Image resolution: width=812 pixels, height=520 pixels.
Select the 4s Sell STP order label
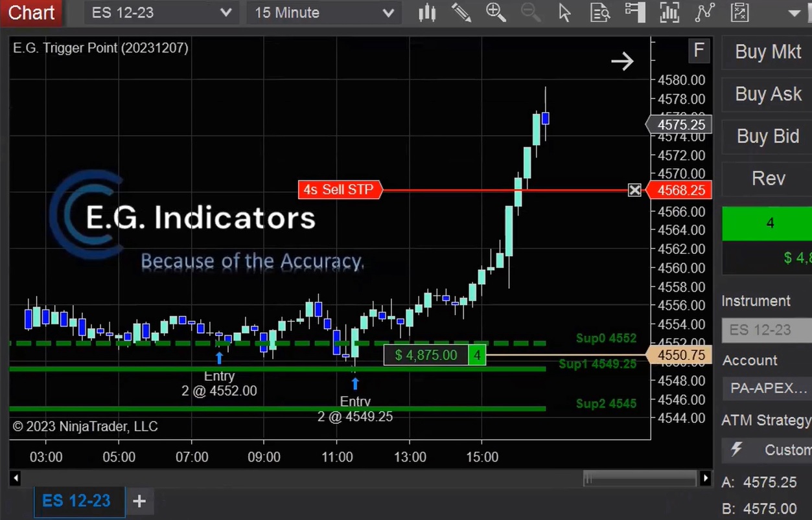[x=340, y=190]
